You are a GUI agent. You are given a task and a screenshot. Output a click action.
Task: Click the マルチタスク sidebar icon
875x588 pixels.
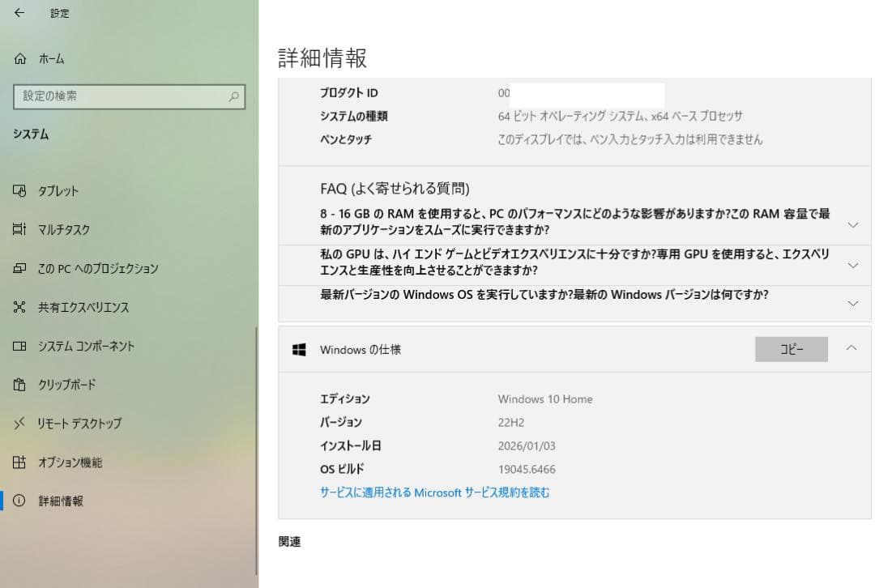tap(17, 229)
